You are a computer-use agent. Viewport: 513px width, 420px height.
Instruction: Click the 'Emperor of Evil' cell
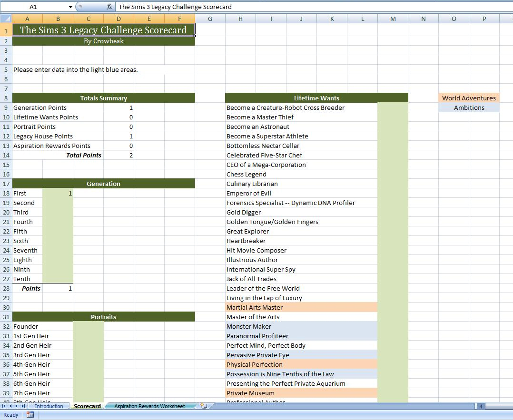(301, 193)
